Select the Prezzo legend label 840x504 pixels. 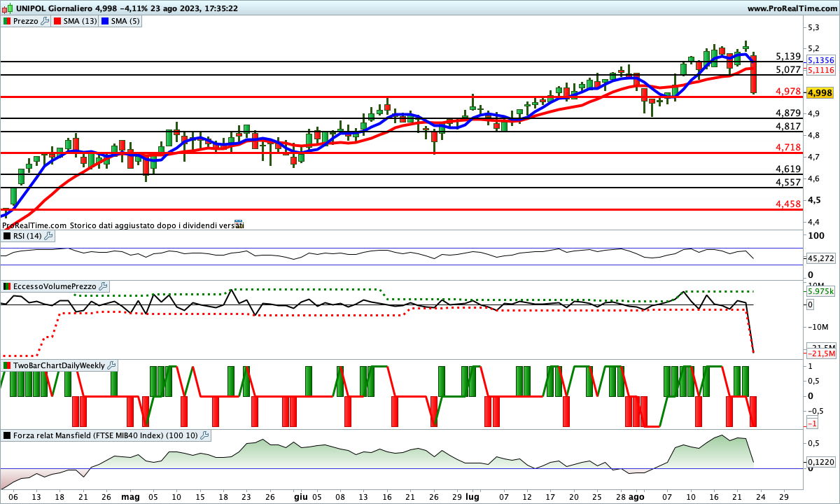coord(27,21)
